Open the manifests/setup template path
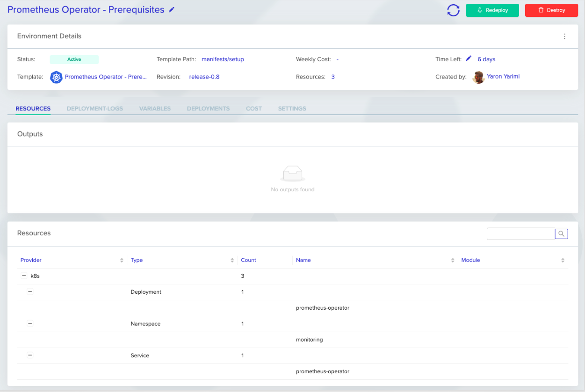 click(223, 59)
